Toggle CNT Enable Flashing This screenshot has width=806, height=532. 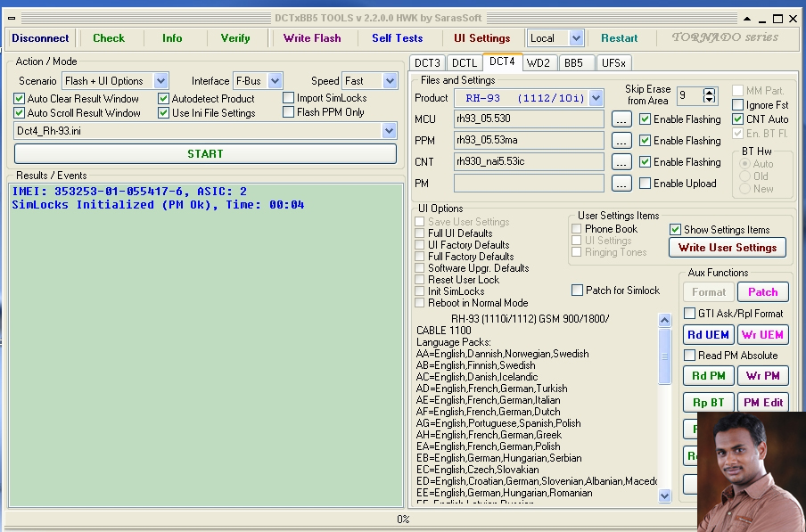coord(645,162)
